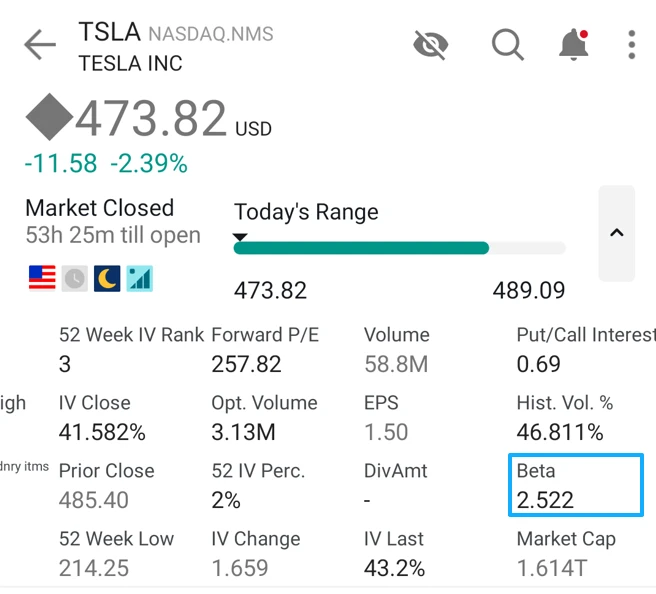Open the three-dot overflow menu
The height and width of the screenshot is (594, 656).
click(632, 45)
